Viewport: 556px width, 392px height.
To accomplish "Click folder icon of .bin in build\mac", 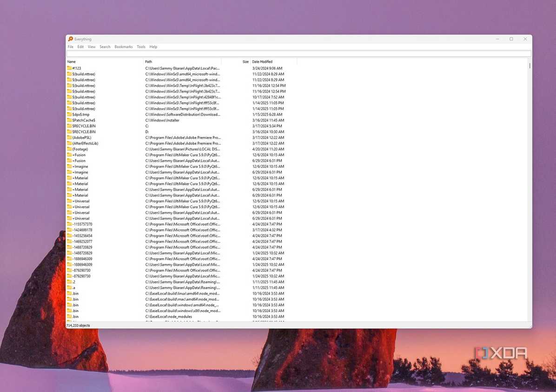I will tap(69, 299).
